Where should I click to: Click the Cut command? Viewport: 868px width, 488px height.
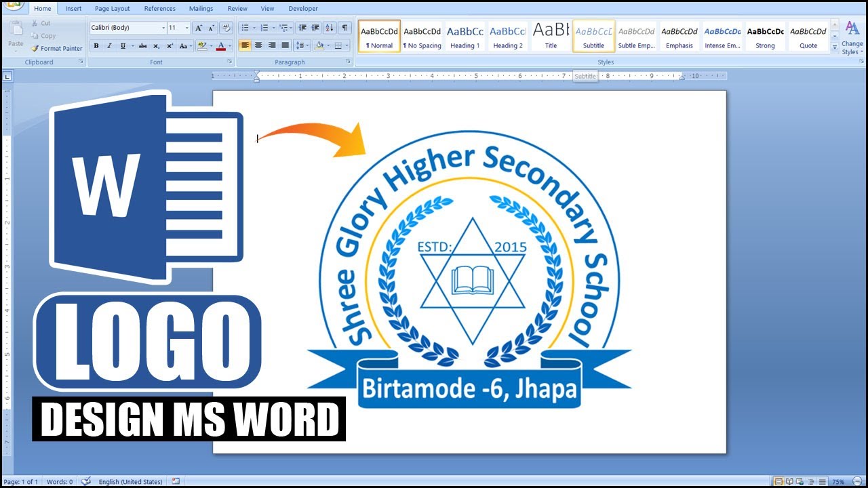[x=41, y=23]
